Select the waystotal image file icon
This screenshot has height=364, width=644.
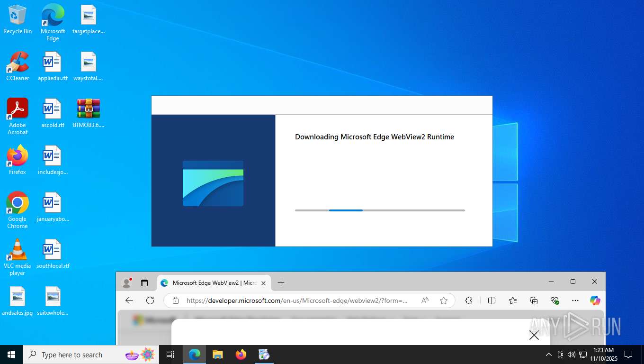tap(88, 66)
